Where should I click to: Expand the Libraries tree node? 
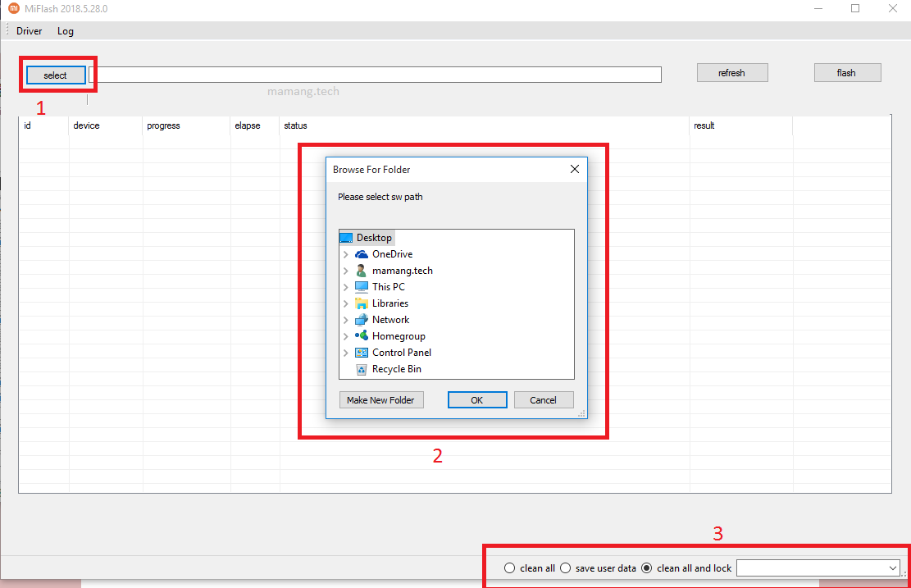pyautogui.click(x=346, y=303)
